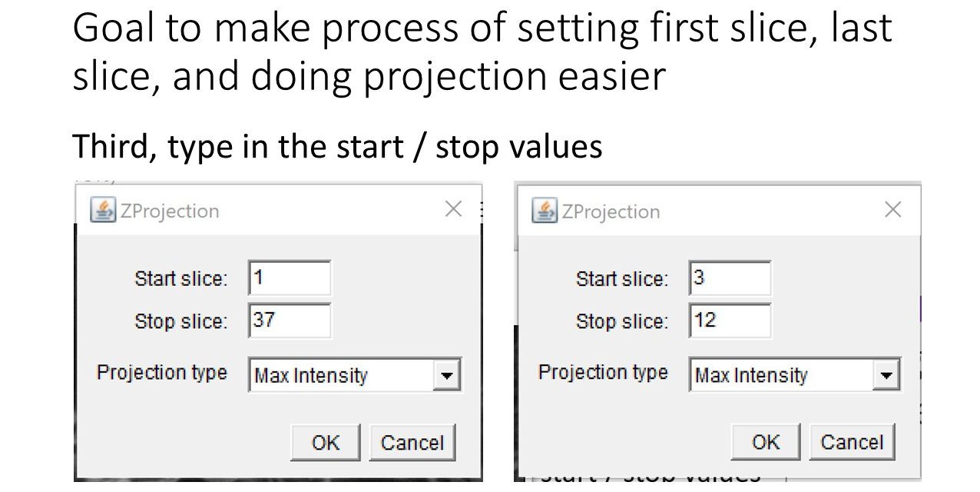This screenshot has height=492, width=980.
Task: Click the Projection type label in right dialog
Action: coord(603,373)
